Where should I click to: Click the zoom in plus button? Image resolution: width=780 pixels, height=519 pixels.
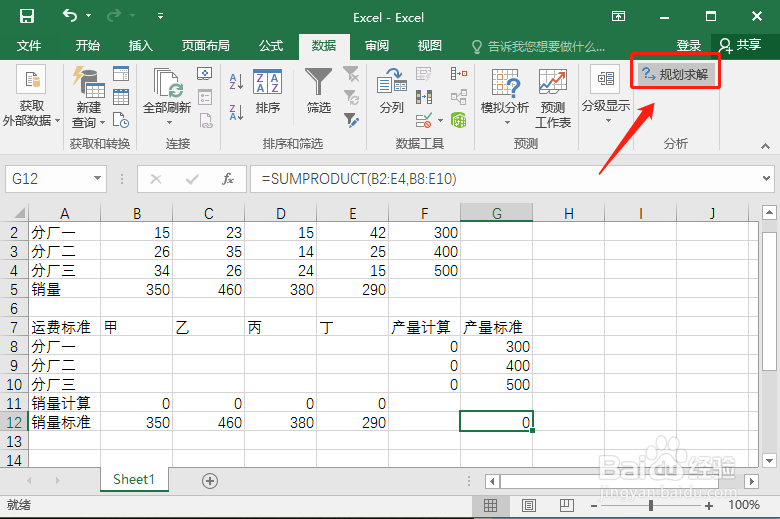(709, 506)
